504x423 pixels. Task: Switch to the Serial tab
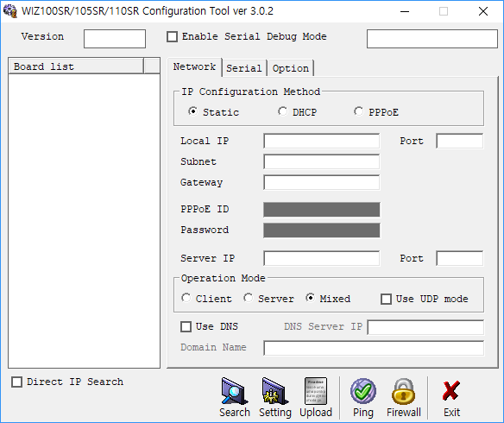pos(244,68)
